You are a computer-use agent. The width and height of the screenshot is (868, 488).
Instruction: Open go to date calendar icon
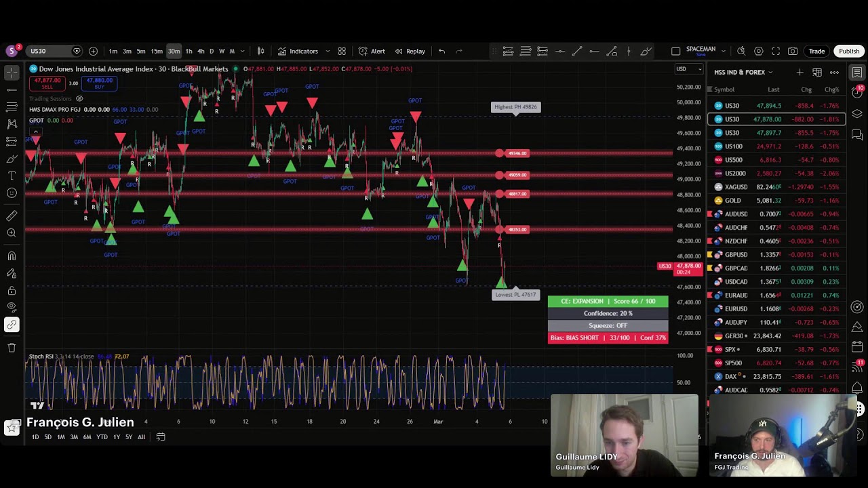161,437
